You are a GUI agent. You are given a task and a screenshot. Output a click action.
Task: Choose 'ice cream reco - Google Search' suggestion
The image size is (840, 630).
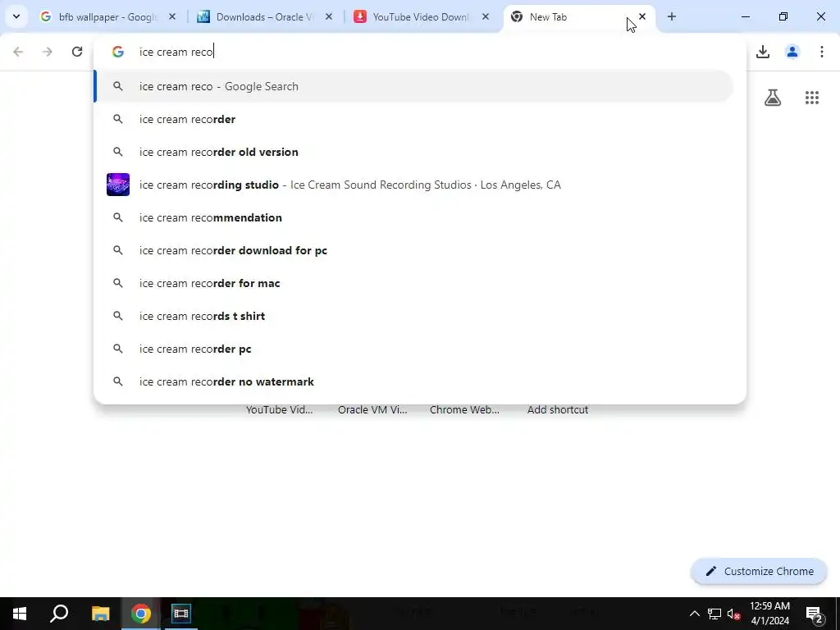[413, 86]
